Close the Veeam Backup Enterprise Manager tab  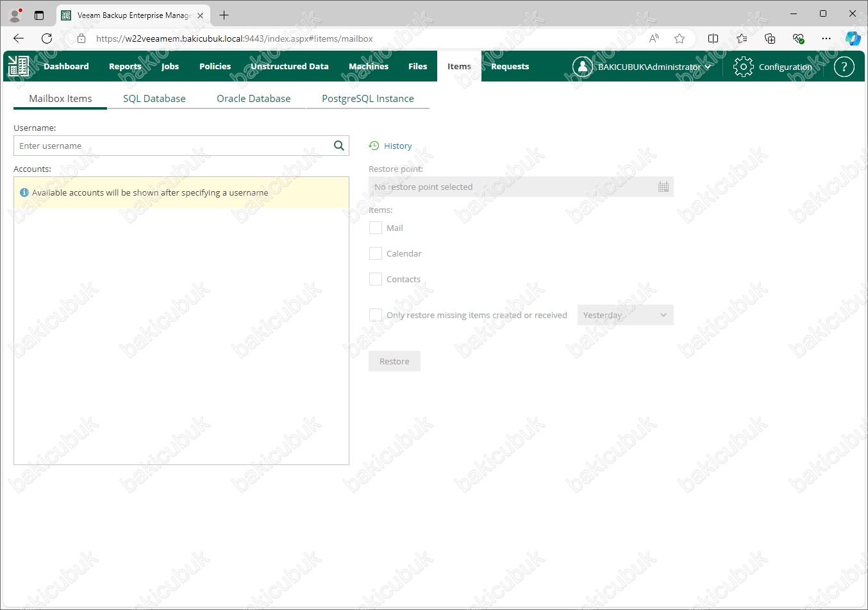point(200,15)
